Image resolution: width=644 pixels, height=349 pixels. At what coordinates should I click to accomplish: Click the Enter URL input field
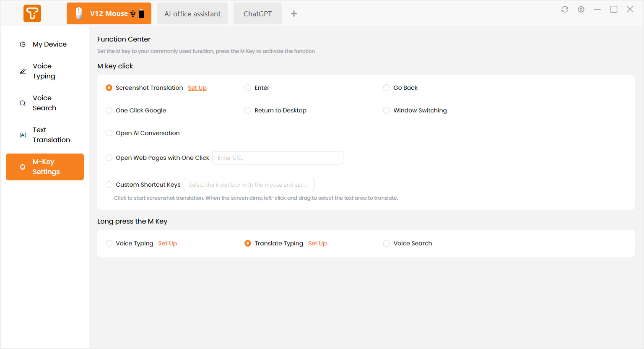point(278,158)
